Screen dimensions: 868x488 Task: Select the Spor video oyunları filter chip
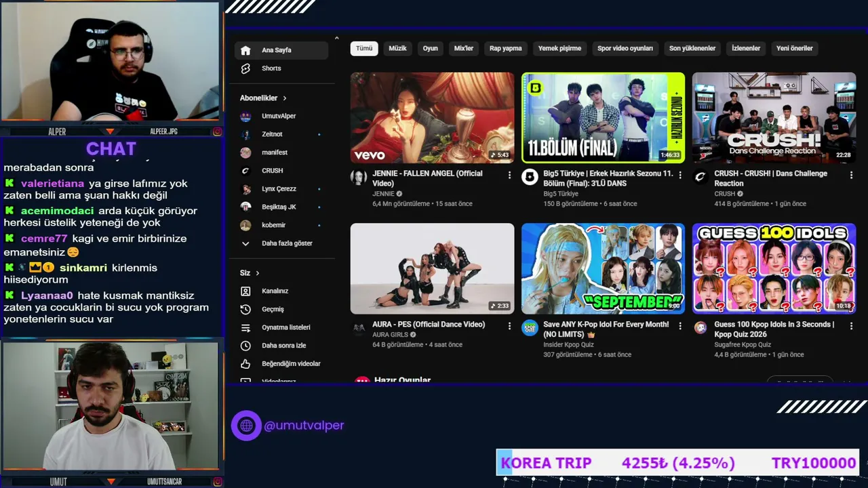(x=625, y=48)
